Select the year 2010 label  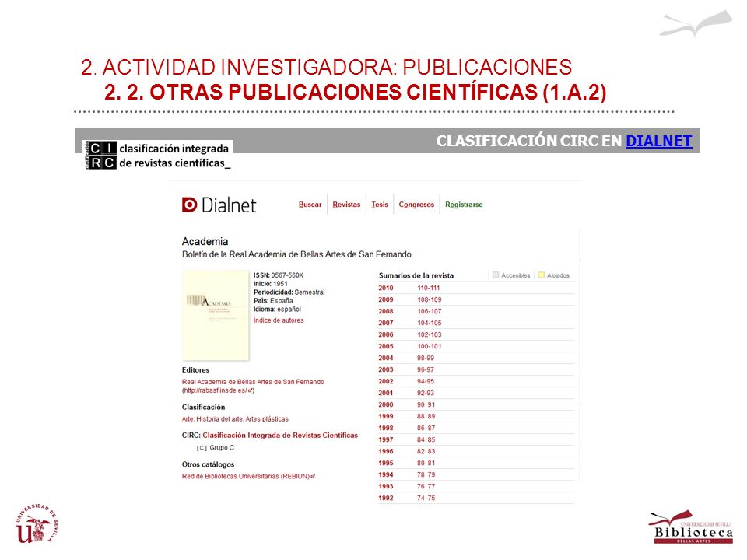pyautogui.click(x=386, y=288)
